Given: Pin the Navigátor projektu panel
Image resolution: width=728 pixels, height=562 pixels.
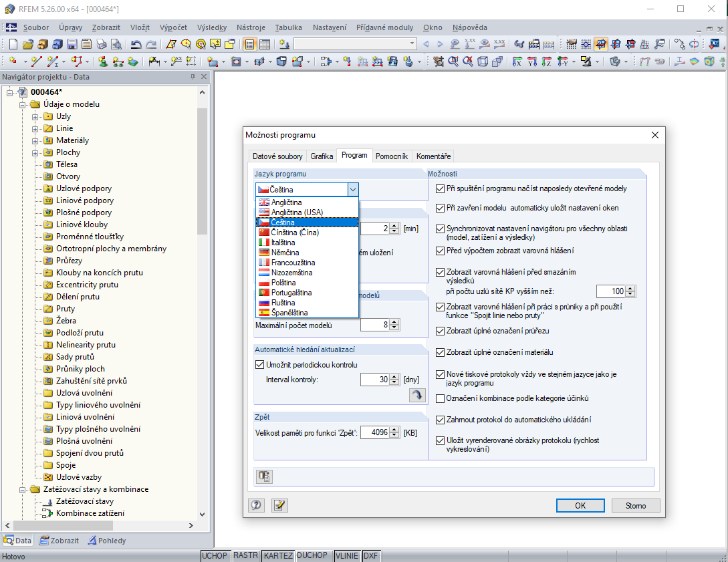Looking at the screenshot, I should pos(193,77).
